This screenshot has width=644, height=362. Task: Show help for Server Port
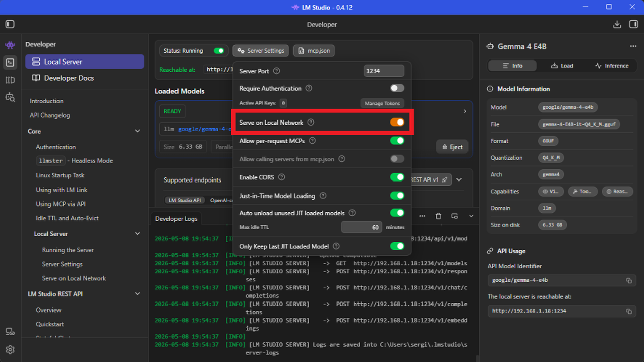click(276, 71)
